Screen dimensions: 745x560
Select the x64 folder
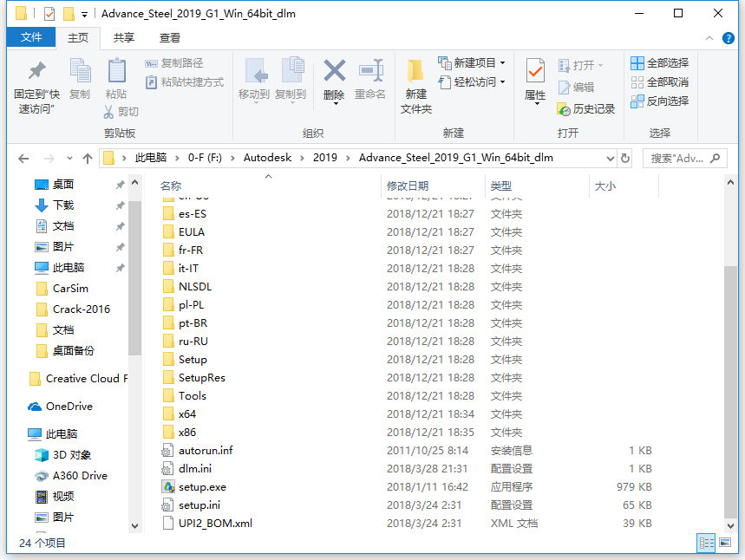coord(187,414)
